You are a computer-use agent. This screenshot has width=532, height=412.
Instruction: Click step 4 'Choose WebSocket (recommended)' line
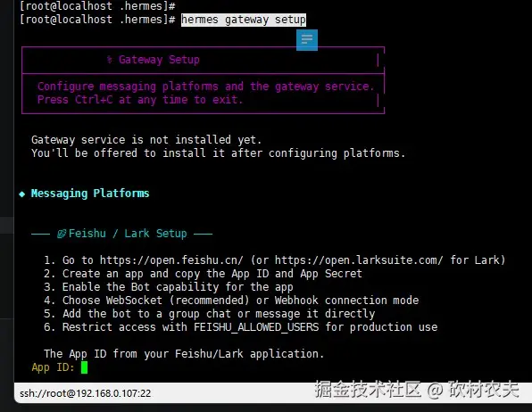click(231, 301)
